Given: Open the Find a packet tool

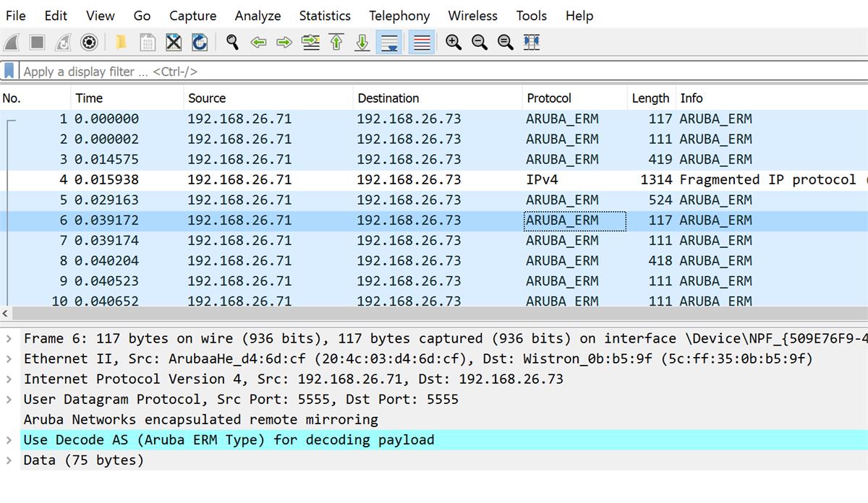Looking at the screenshot, I should (232, 42).
